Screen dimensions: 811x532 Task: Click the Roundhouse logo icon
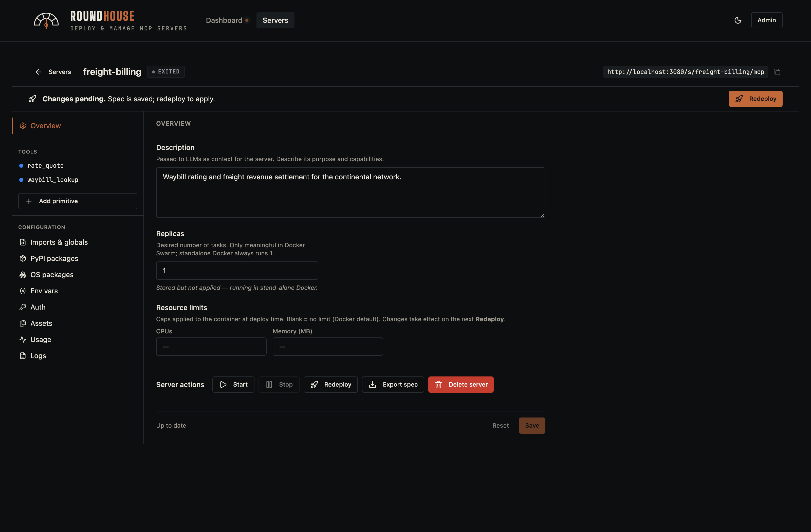pyautogui.click(x=46, y=21)
